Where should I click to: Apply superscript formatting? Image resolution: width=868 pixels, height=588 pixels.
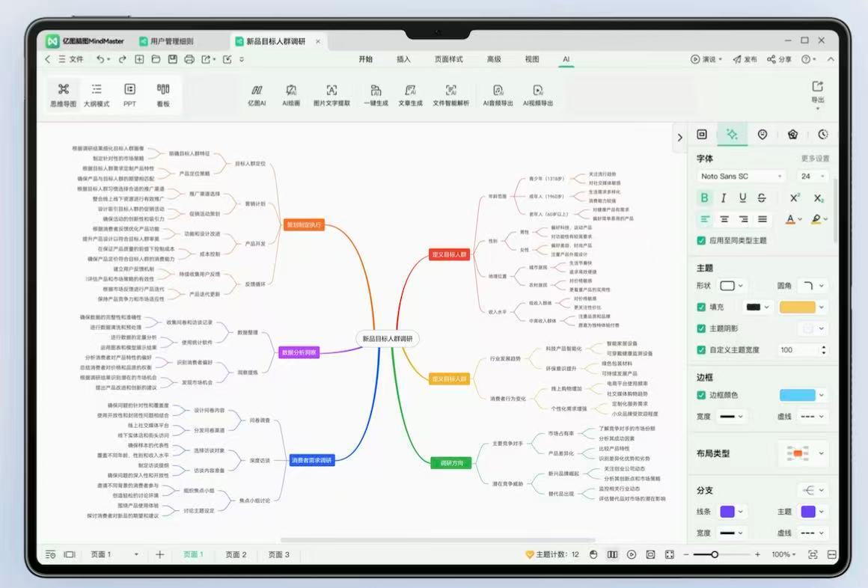(795, 197)
